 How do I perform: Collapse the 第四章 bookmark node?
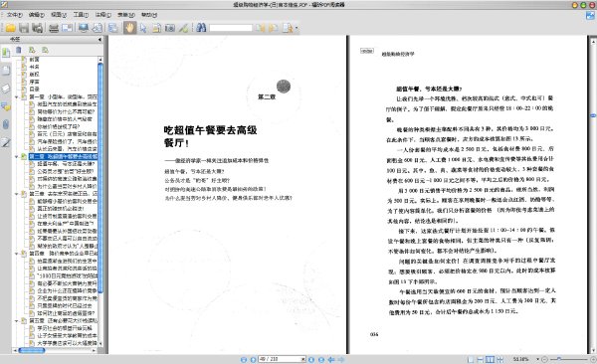pyautogui.click(x=16, y=254)
